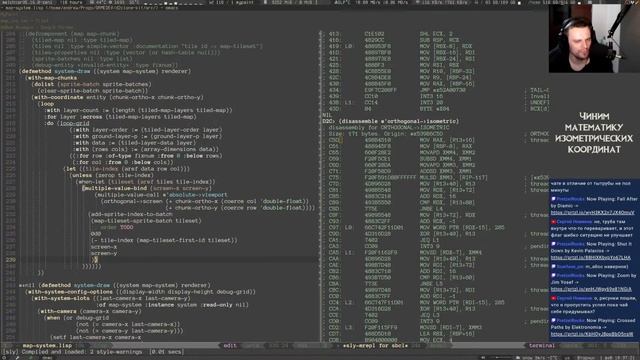Image resolution: width=640 pixels, height=360 pixels.
Task: Open link under 'Now Playing: Shut It Down' message
Action: click(x=590, y=258)
